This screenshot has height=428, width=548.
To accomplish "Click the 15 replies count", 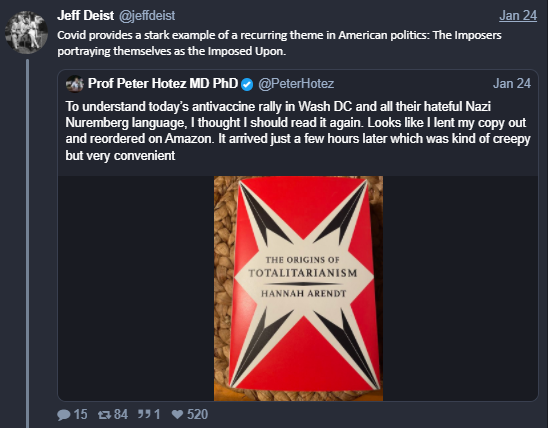I will click(80, 415).
